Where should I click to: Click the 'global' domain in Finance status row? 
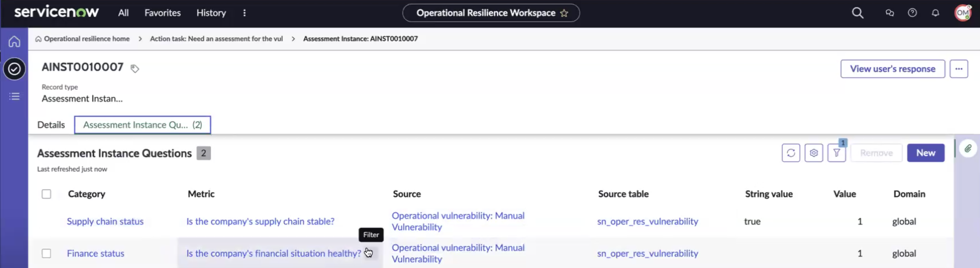click(904, 254)
